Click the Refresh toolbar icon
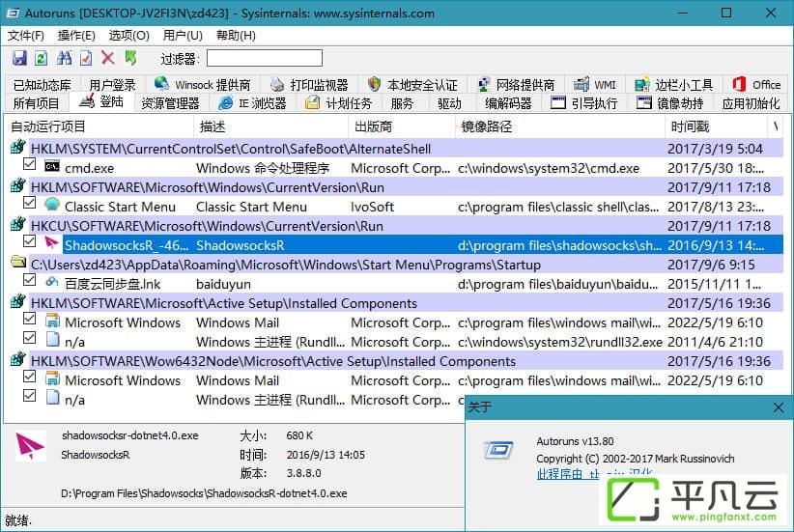The width and height of the screenshot is (794, 532). pyautogui.click(x=42, y=58)
